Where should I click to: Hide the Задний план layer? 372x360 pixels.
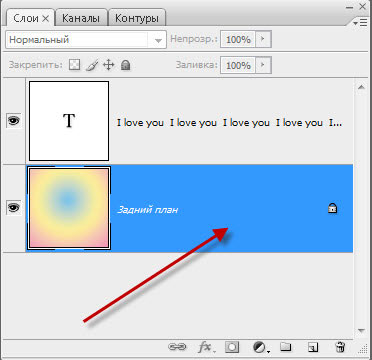pos(14,208)
